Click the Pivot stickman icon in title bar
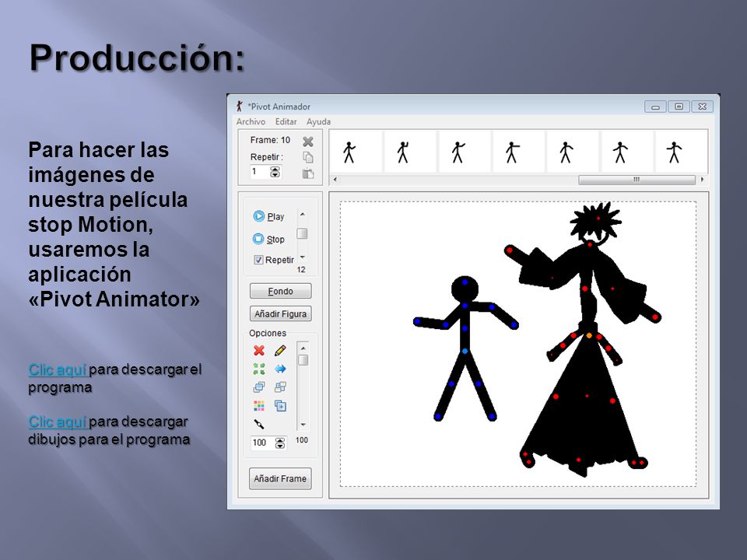 240,107
